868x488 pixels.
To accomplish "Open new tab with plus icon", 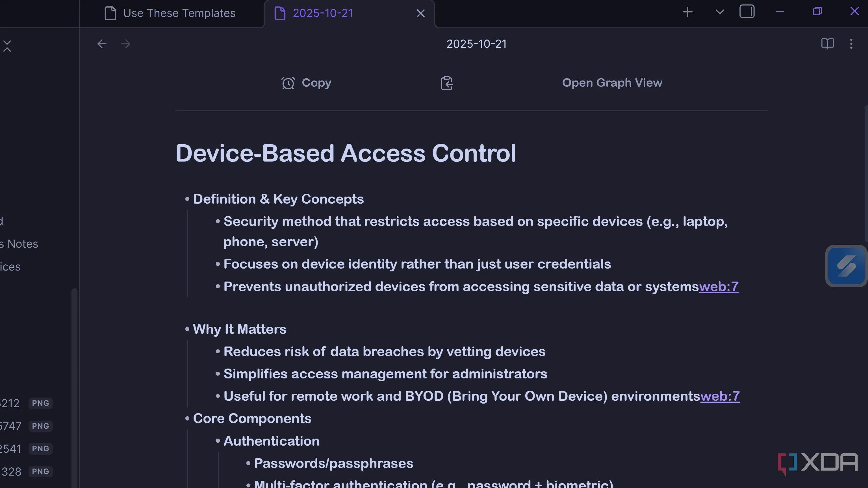I will pyautogui.click(x=687, y=12).
